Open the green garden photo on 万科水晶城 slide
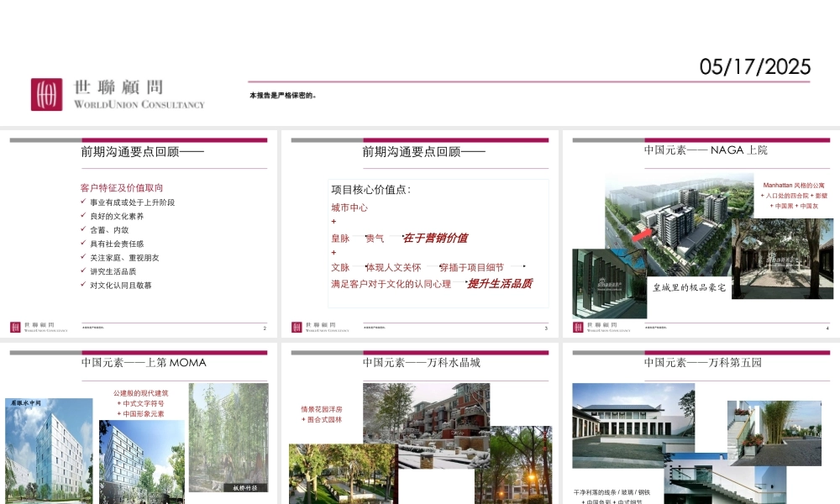840x504 pixels. pos(344,474)
